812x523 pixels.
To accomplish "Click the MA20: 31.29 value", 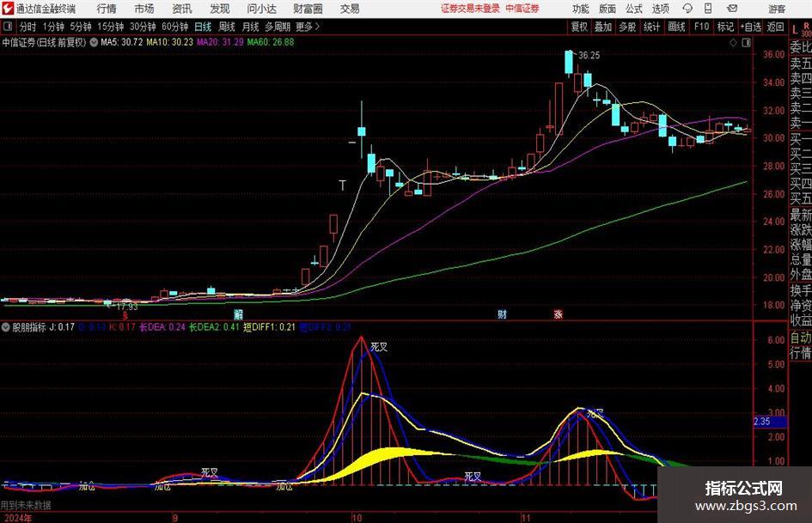I will (x=220, y=42).
